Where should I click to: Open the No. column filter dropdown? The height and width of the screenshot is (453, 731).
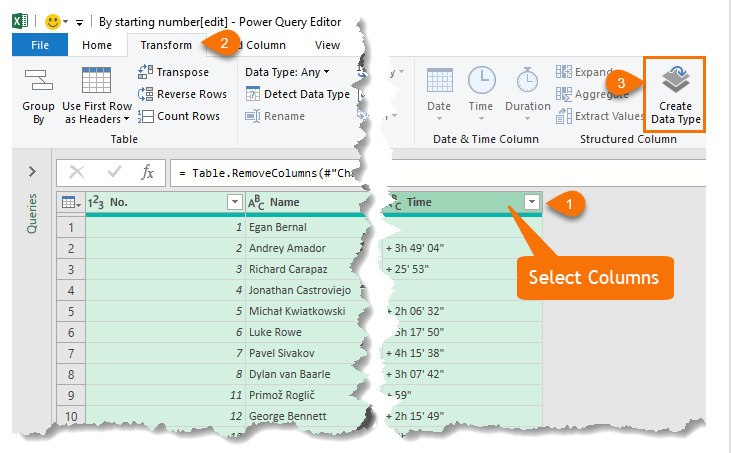click(x=234, y=202)
